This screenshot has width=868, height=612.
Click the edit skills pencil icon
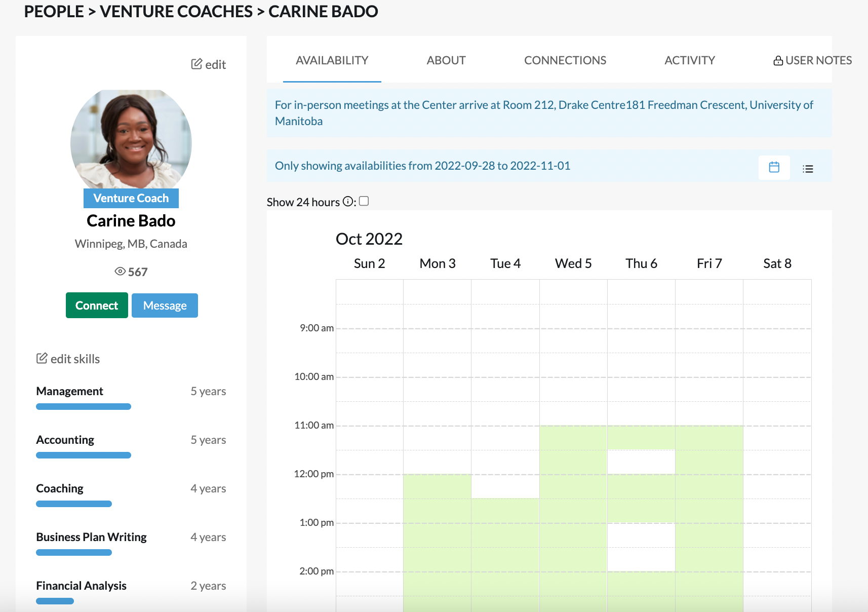pyautogui.click(x=42, y=358)
